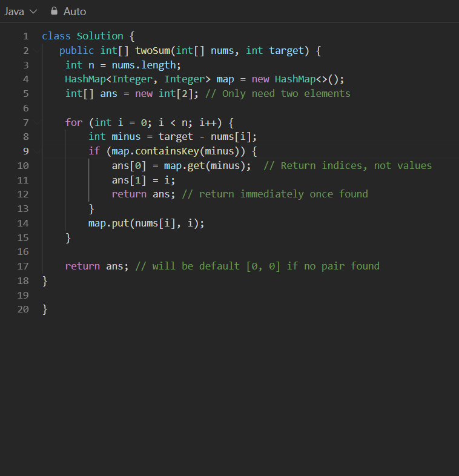Click the lock icon beside Auto
This screenshot has width=459, height=476.
54,12
